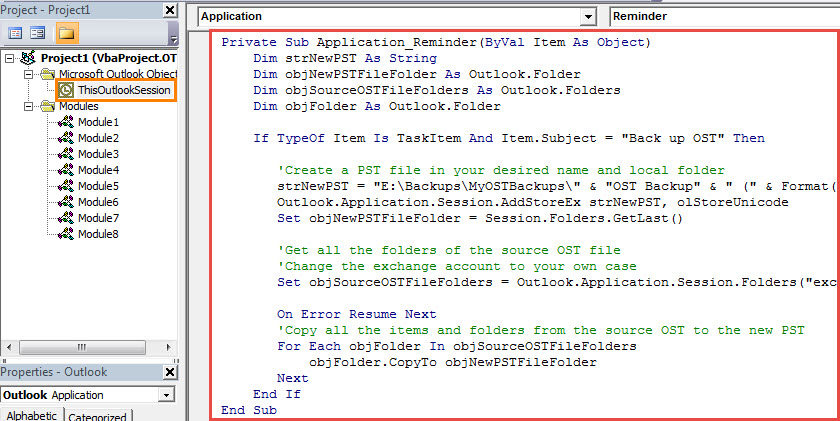
Task: Click 'Get all the folders' comment line
Action: [449, 250]
